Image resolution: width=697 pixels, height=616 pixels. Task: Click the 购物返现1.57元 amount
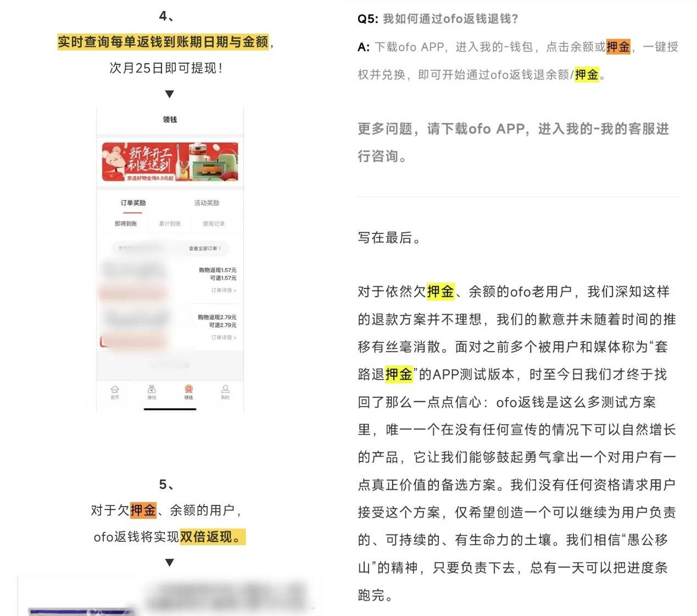[x=218, y=270]
